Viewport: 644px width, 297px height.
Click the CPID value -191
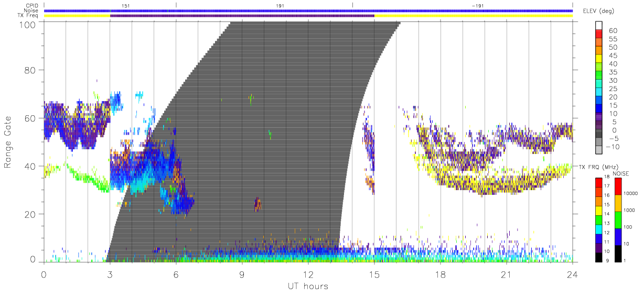click(477, 5)
